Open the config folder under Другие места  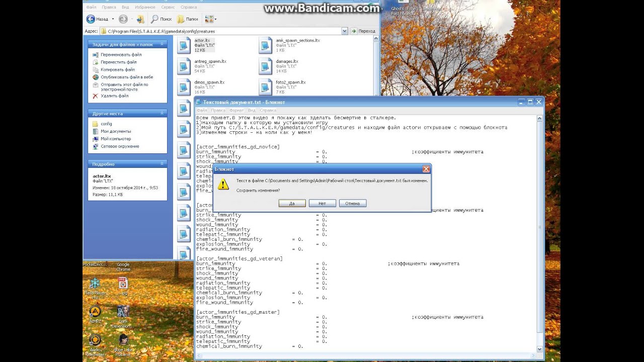tap(106, 124)
